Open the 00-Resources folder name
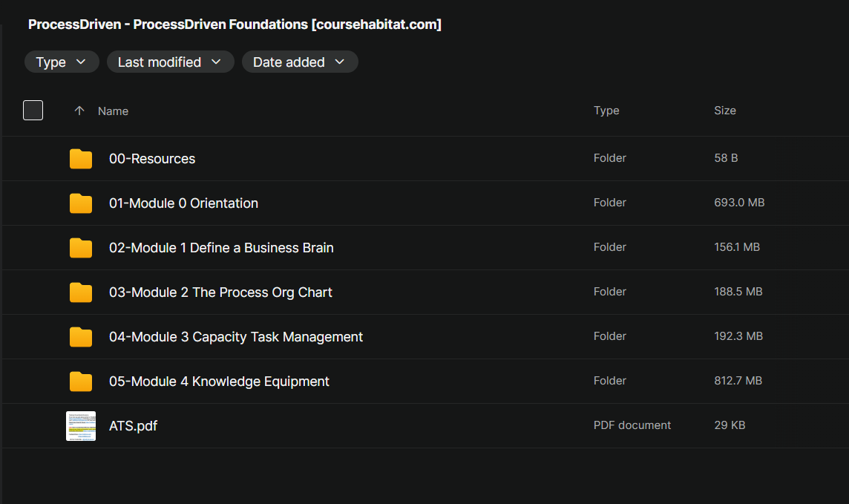 pyautogui.click(x=152, y=159)
